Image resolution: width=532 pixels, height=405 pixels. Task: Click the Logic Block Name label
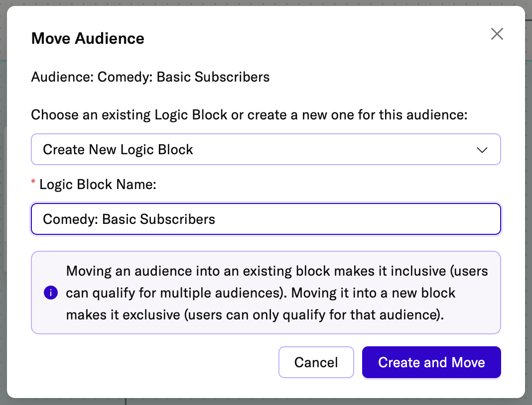(x=97, y=184)
